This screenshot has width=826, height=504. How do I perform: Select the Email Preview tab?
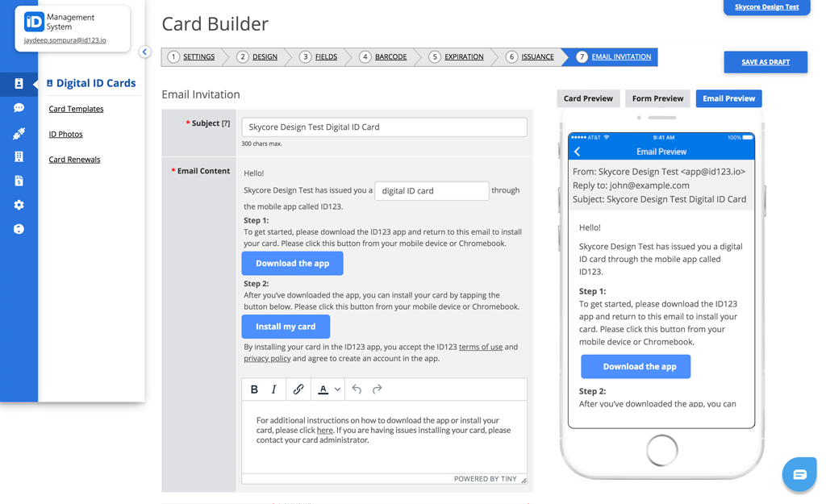coord(729,98)
